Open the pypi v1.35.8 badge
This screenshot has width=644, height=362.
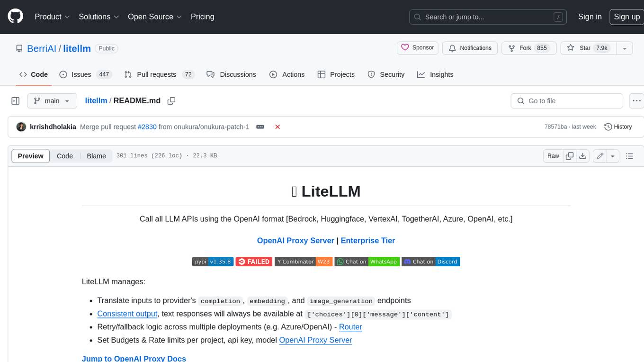[213, 262]
